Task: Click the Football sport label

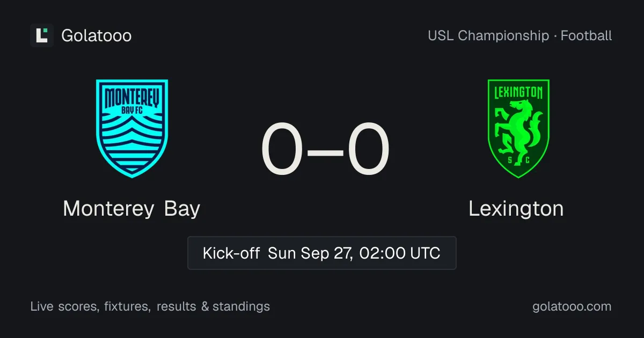Action: [587, 36]
